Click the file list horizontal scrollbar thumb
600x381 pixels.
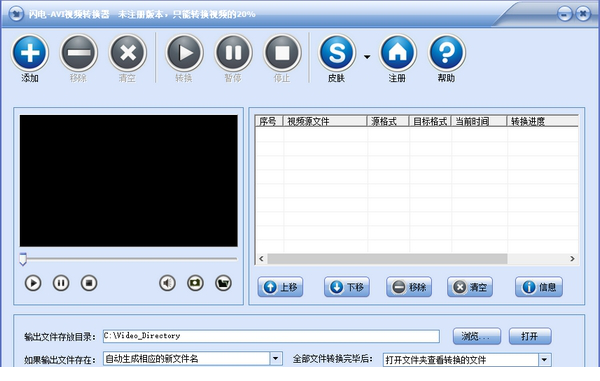click(387, 259)
